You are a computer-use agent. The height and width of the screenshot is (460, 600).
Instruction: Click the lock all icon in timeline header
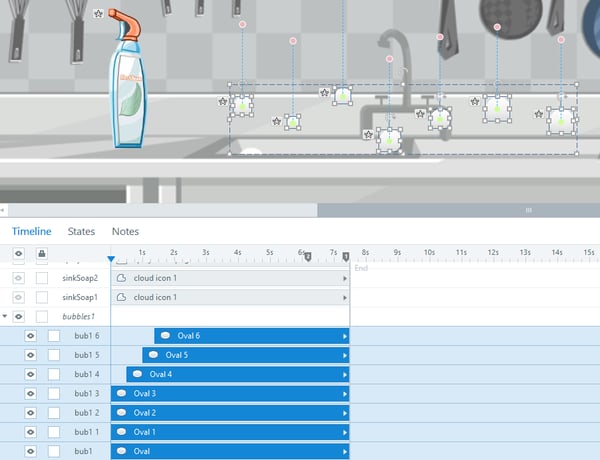click(x=42, y=253)
